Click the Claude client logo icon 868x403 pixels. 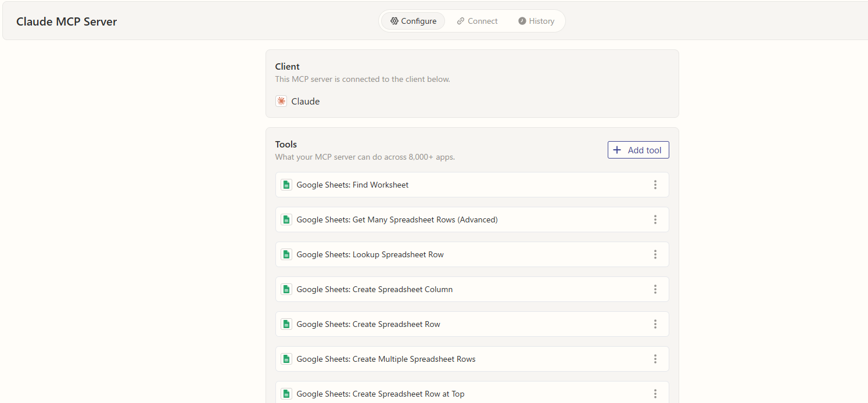[281, 101]
